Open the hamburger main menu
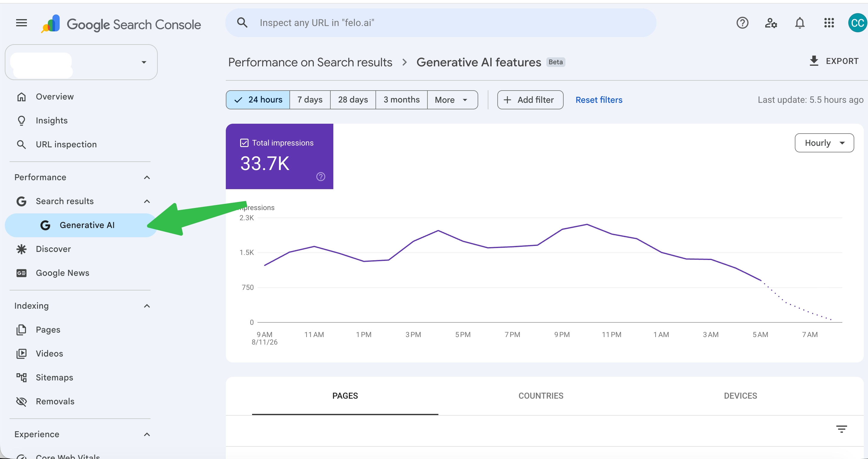 point(22,23)
